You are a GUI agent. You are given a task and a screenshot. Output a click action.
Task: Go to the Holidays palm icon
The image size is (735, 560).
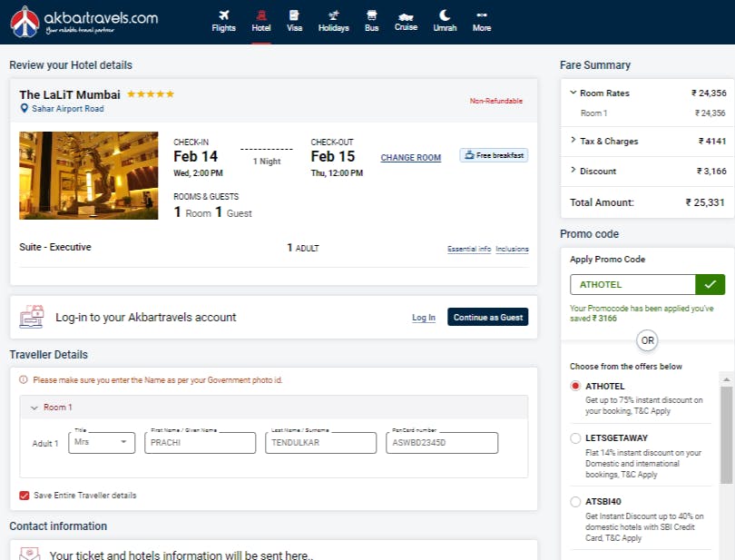(x=333, y=15)
